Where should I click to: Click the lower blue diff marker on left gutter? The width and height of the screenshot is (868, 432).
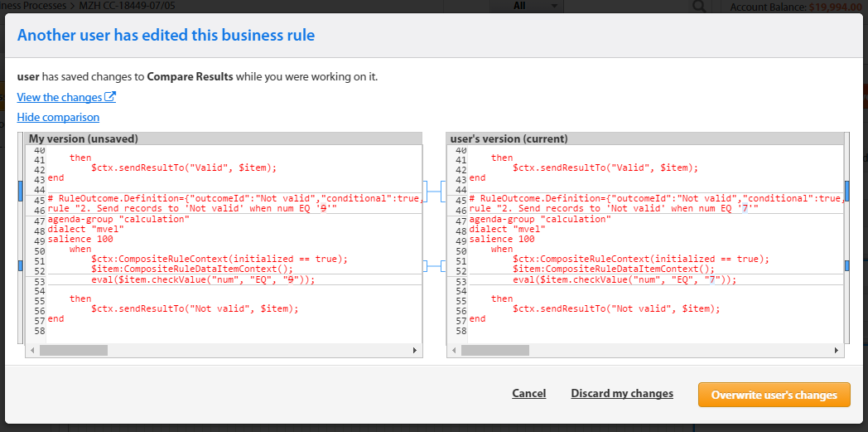point(21,266)
